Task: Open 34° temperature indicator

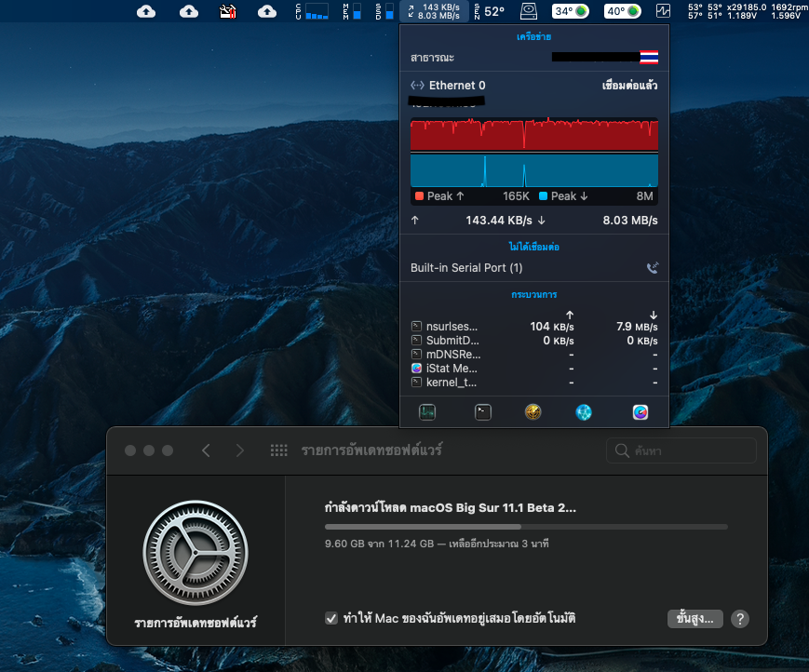Action: pyautogui.click(x=570, y=11)
